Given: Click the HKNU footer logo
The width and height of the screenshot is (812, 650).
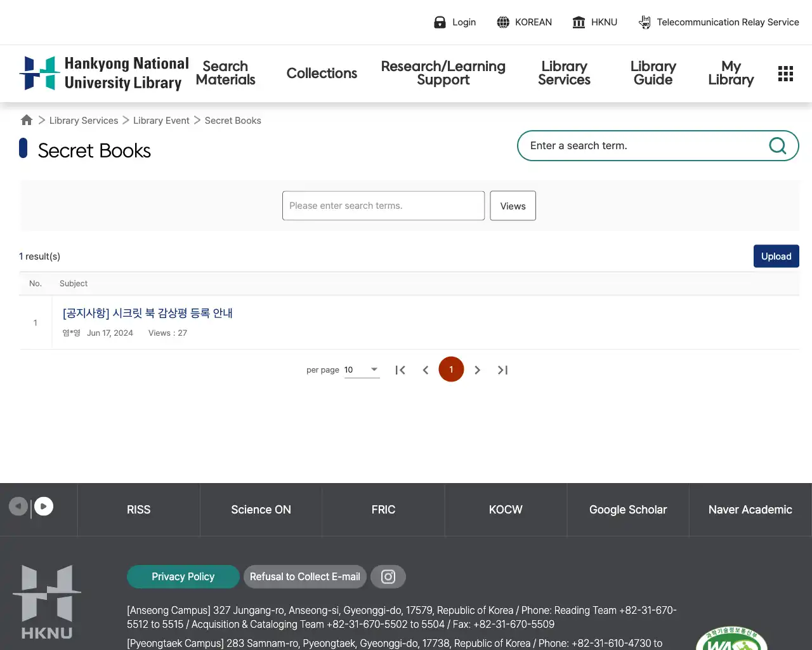Looking at the screenshot, I should click(x=47, y=602).
